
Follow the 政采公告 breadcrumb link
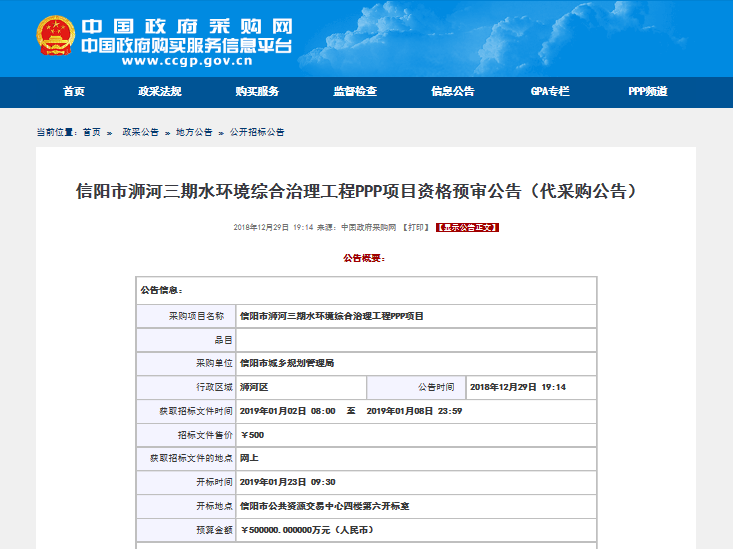pyautogui.click(x=140, y=132)
